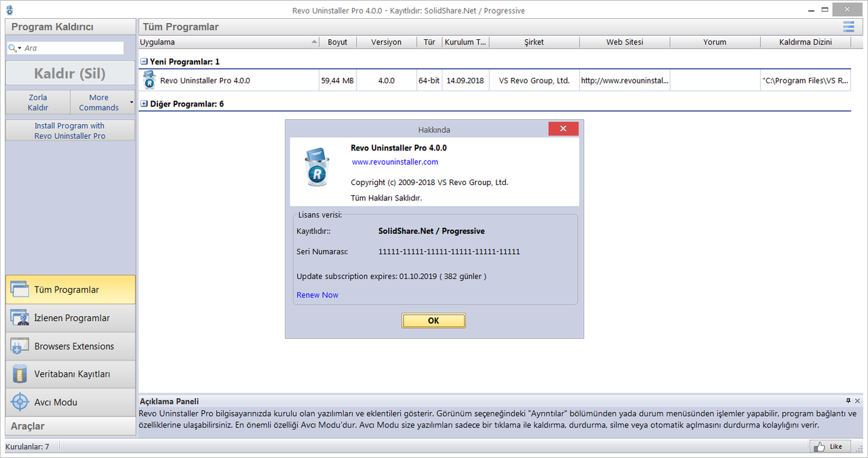The width and height of the screenshot is (868, 458).
Task: Click the Browsers Extensions sidebar icon
Action: click(x=19, y=346)
